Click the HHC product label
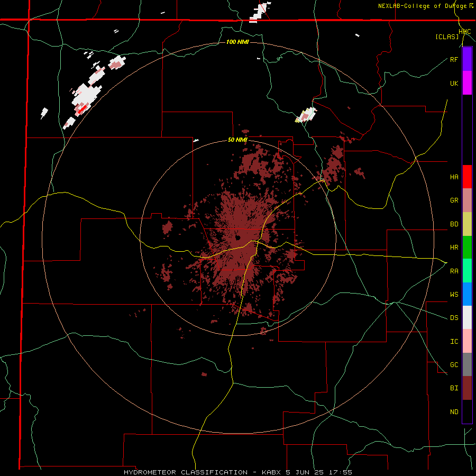 pyautogui.click(x=464, y=32)
